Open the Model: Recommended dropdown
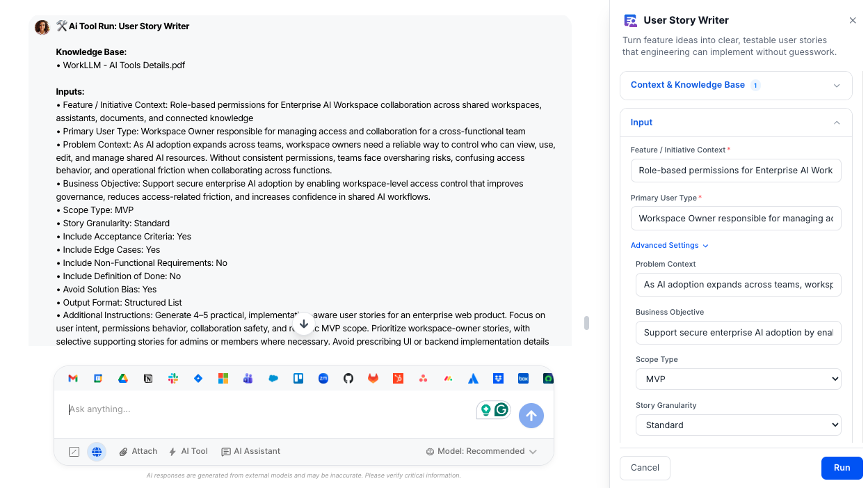This screenshot has height=488, width=868. tap(482, 451)
